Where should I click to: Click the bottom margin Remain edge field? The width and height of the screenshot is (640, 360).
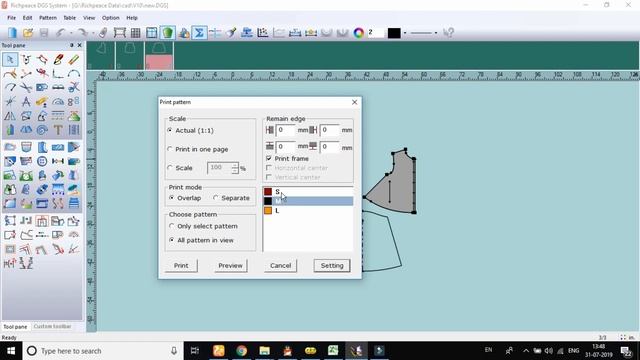[x=329, y=147]
